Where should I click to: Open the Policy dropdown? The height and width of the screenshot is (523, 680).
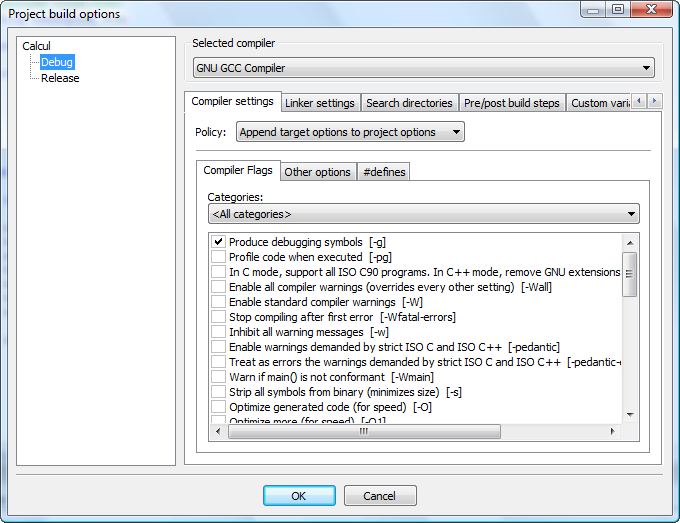(350, 132)
